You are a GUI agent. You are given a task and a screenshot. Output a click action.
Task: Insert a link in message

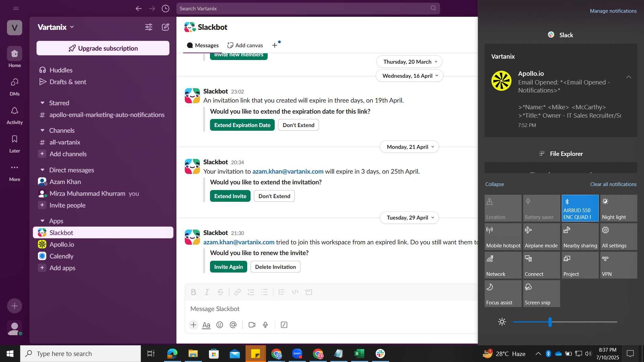237,292
